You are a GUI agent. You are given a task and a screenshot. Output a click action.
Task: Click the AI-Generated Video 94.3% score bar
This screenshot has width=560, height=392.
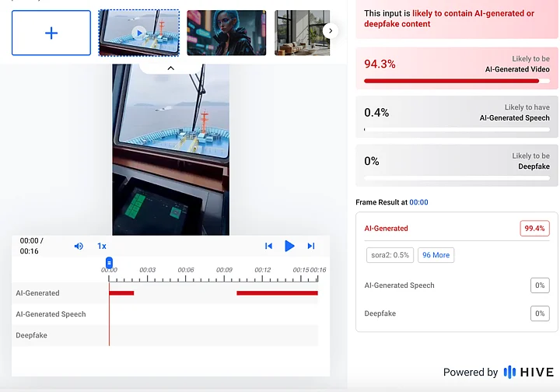[x=457, y=80]
